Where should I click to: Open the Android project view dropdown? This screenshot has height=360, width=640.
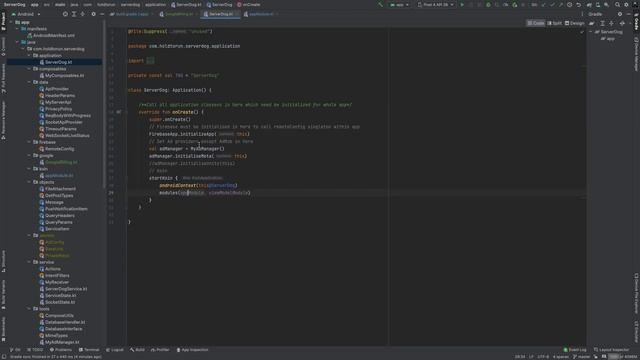coord(26,14)
